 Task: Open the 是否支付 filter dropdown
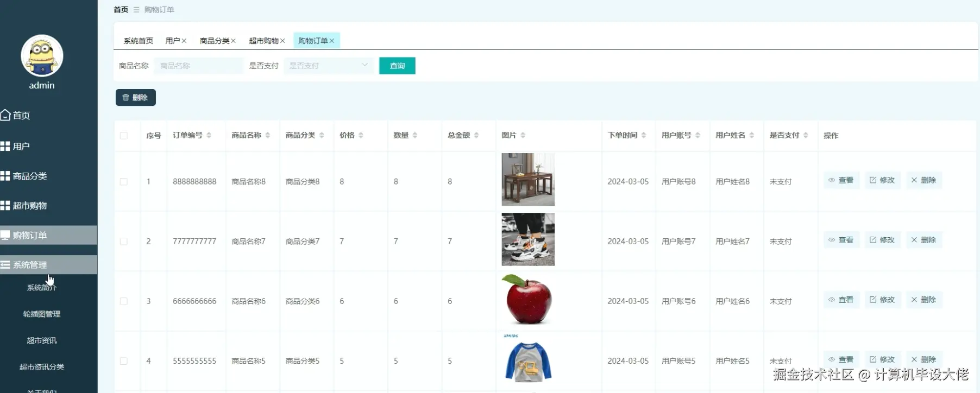pos(328,66)
